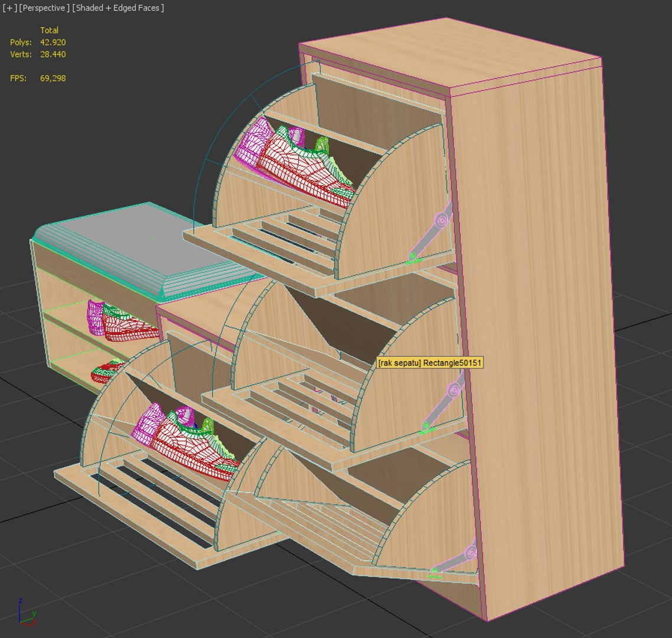The height and width of the screenshot is (638, 672).
Task: Click the Polys count value 42.920
Action: point(53,42)
